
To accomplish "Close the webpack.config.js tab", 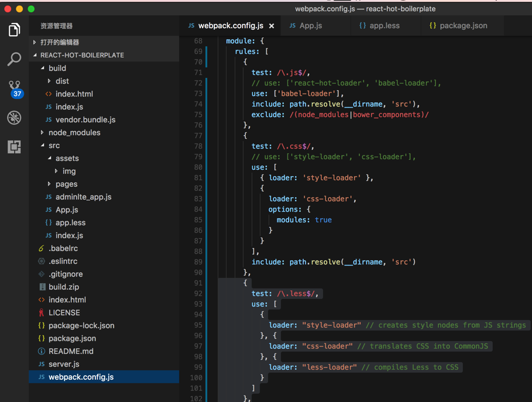I will click(272, 26).
